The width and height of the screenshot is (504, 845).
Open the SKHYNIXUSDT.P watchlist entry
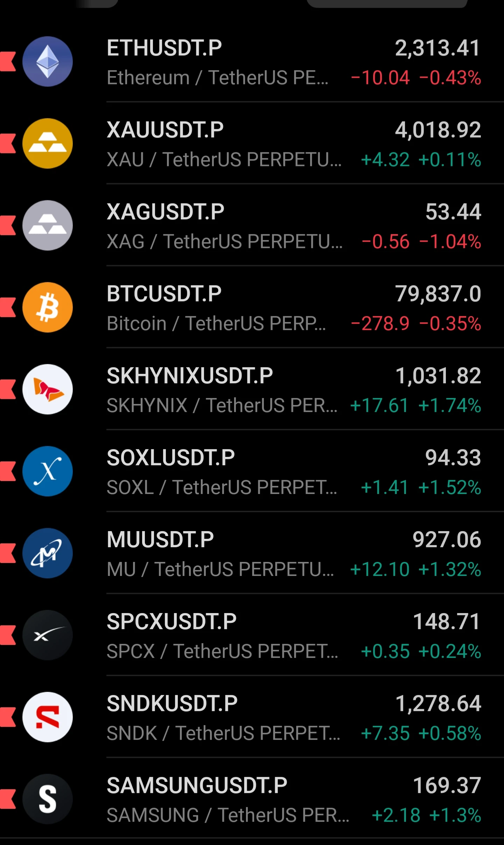click(252, 389)
